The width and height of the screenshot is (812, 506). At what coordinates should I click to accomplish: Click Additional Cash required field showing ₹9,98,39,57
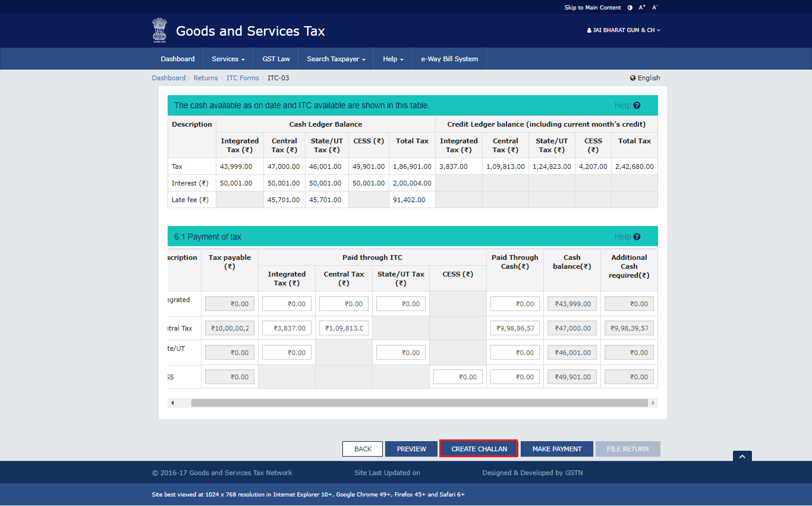tap(629, 328)
